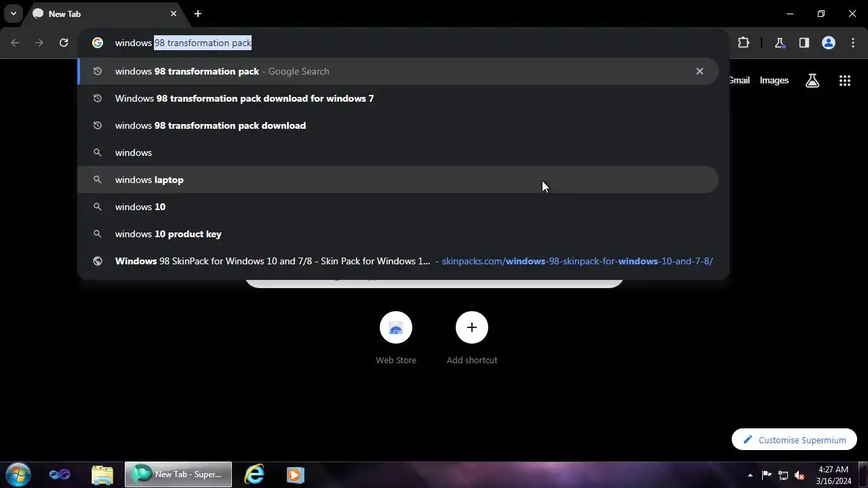868x488 pixels.
Task: Click the Add shortcut button
Action: point(472,338)
